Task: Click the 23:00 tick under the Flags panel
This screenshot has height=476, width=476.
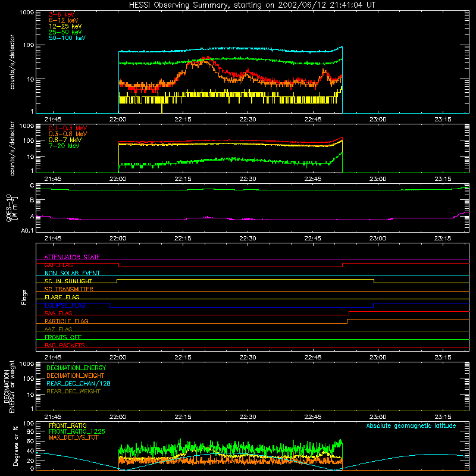Action: point(378,358)
